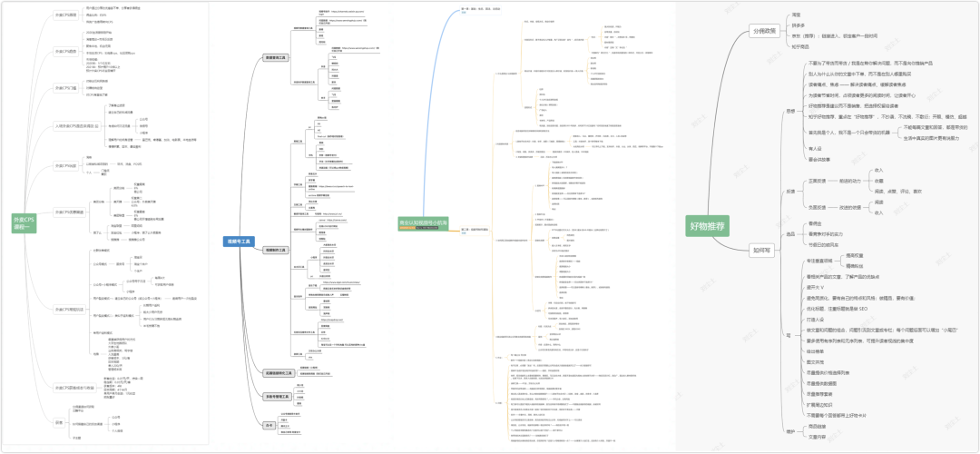Select the 外卖CPS渠道成本与收益 branch node

(73, 387)
